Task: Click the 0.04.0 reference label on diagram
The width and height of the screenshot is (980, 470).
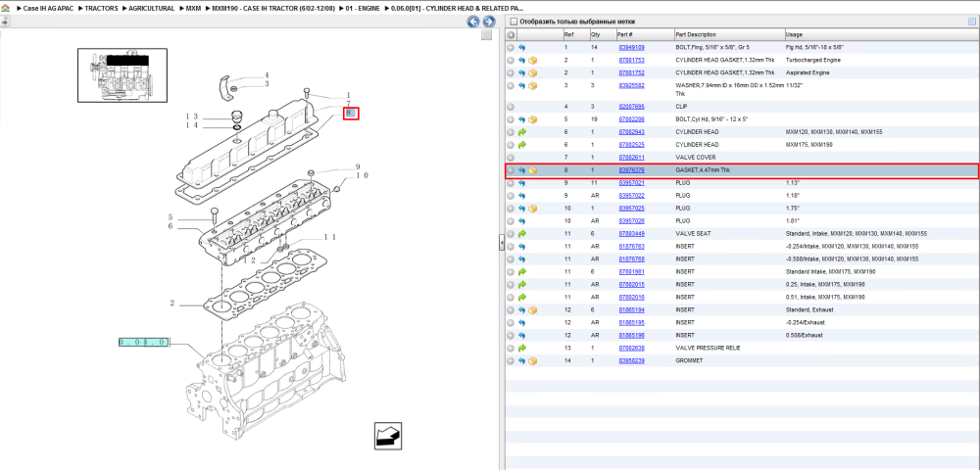Action: pos(144,342)
